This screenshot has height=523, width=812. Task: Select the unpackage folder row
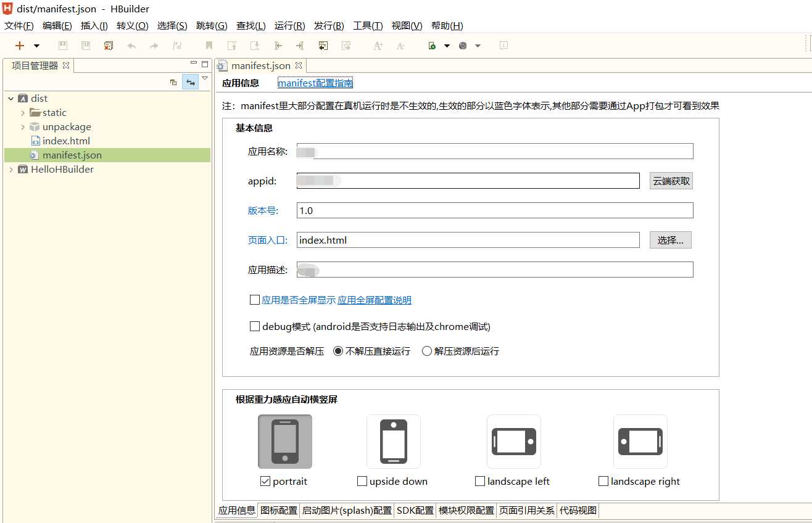(107, 127)
